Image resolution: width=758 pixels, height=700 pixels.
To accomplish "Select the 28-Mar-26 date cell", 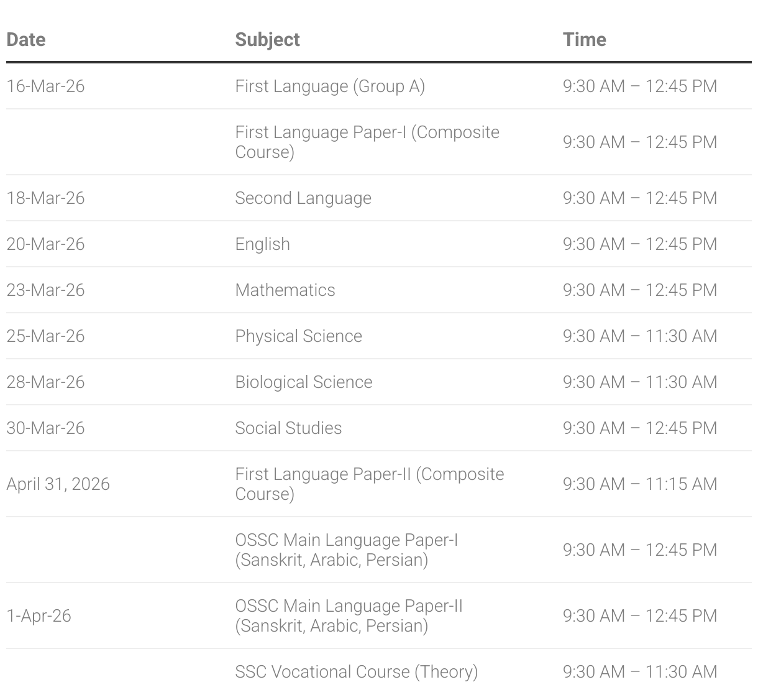I will point(45,382).
